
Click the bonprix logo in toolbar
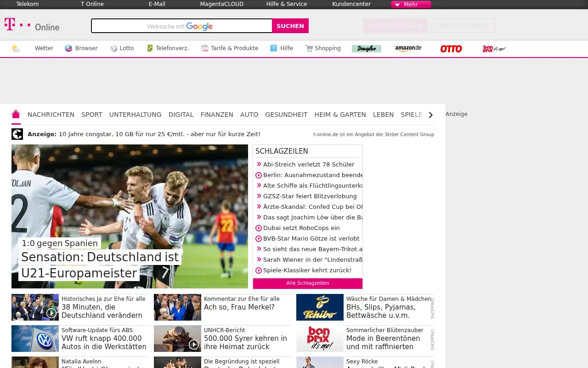494,49
